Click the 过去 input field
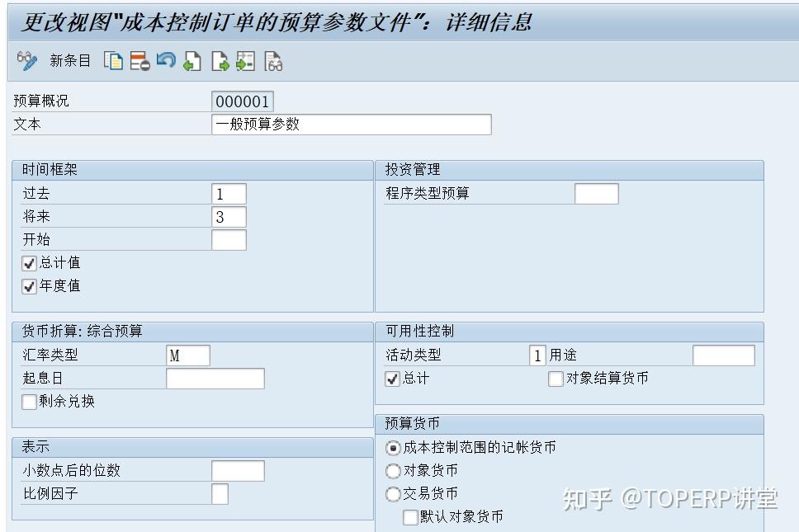This screenshot has height=532, width=799. pyautogui.click(x=229, y=194)
